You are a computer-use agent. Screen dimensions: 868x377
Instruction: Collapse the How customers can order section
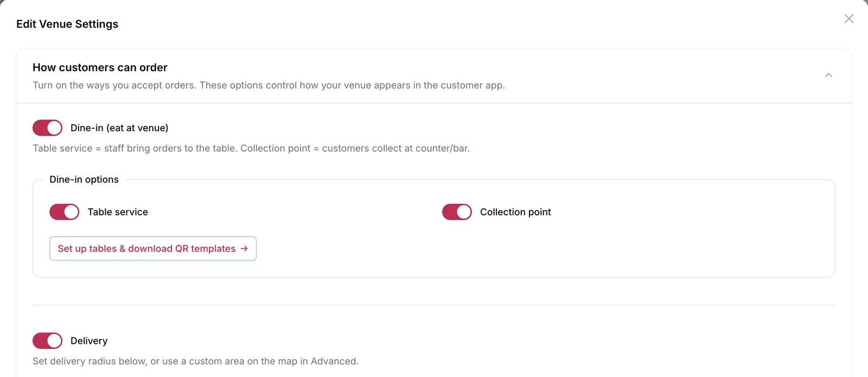(x=828, y=75)
